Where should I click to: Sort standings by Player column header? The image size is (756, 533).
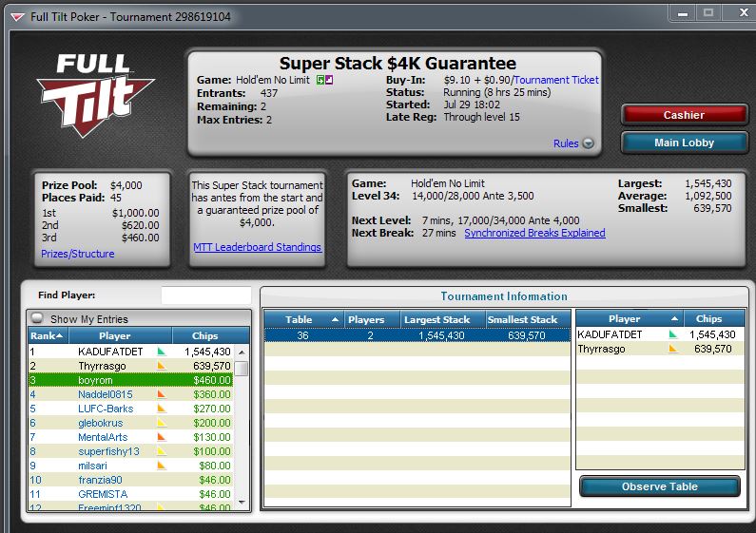click(x=120, y=336)
